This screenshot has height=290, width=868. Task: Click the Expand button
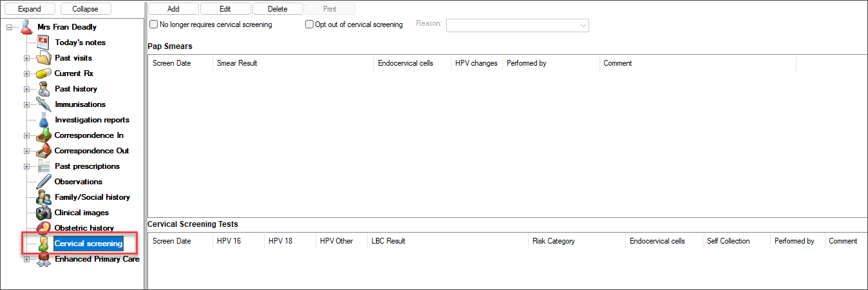(30, 9)
